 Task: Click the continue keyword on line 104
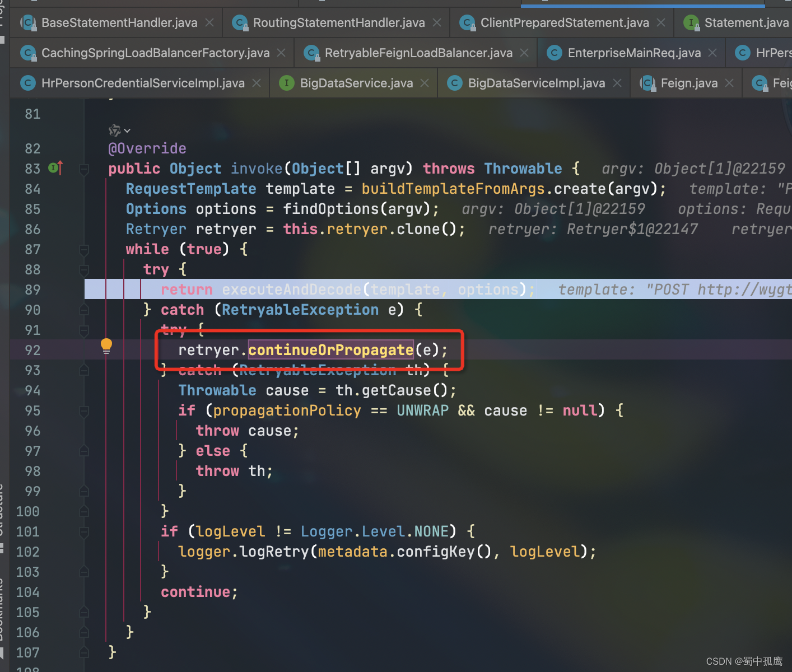click(x=195, y=592)
